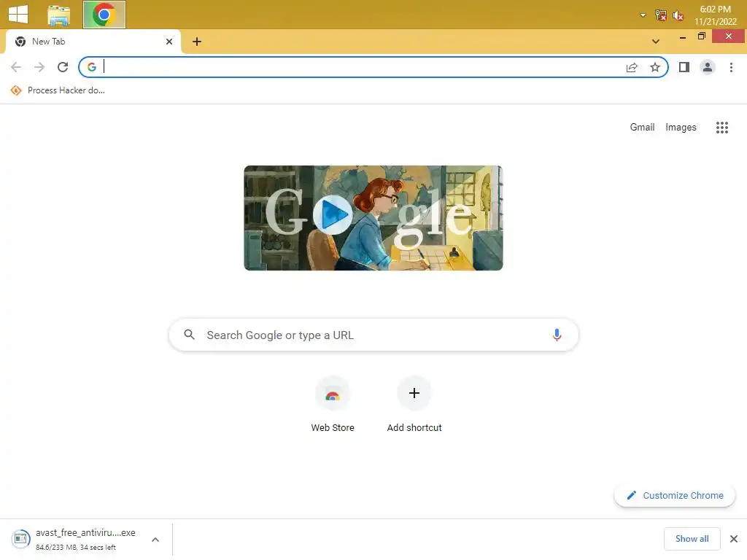Viewport: 747px width, 560px height.
Task: Open the network status tray icon
Action: (660, 15)
